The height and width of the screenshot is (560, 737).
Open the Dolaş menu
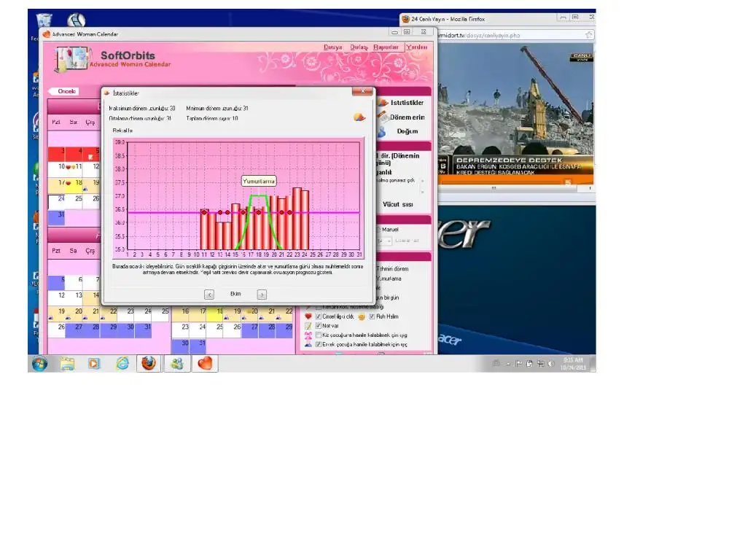359,47
